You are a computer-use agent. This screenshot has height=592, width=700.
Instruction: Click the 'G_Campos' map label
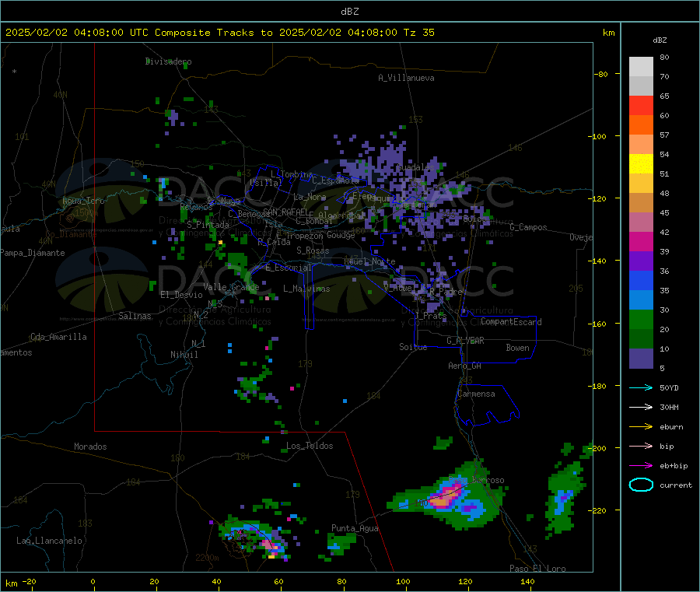[x=528, y=227]
